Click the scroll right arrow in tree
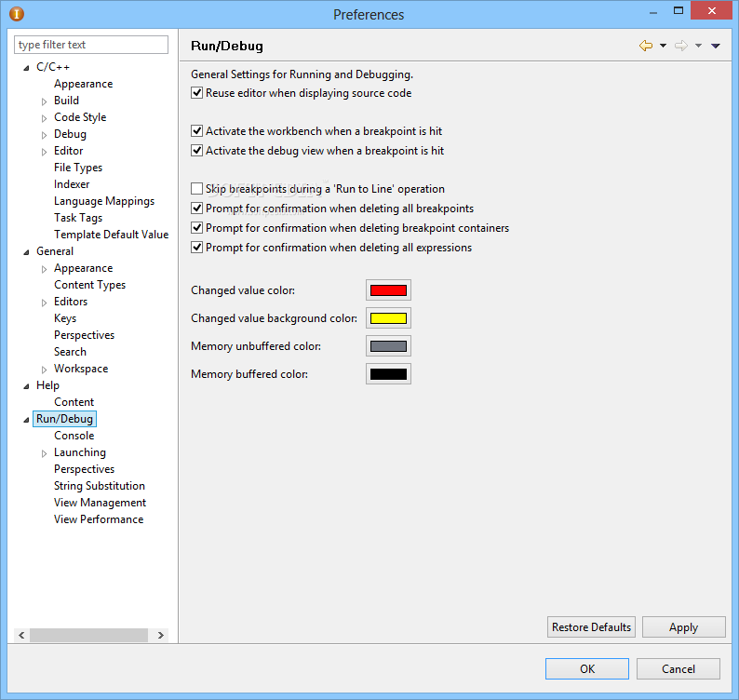This screenshot has height=700, width=739. tap(160, 635)
